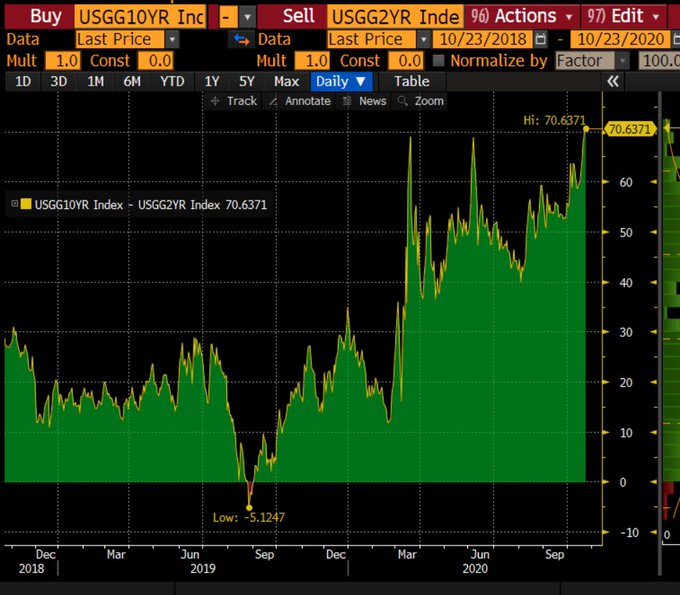Click the USGG10YR Buy security field
680x595 pixels.
click(x=140, y=16)
